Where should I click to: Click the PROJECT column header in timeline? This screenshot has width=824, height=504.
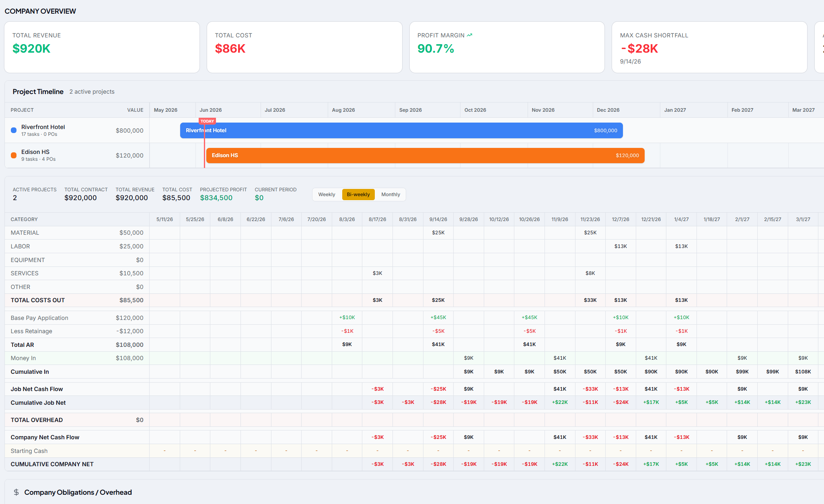point(22,110)
